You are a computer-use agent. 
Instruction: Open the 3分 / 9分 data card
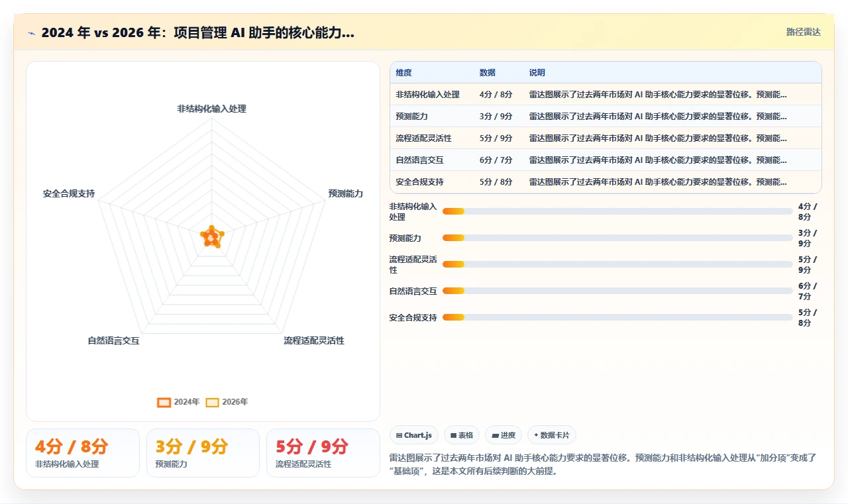203,453
